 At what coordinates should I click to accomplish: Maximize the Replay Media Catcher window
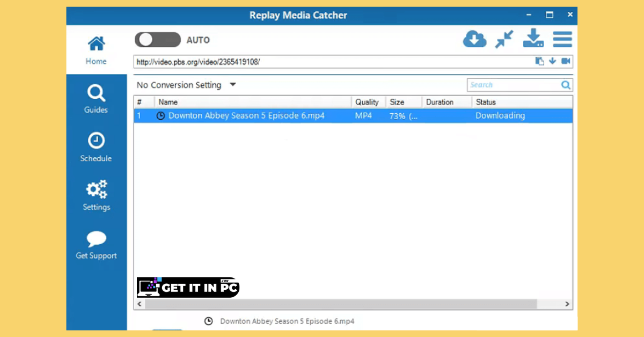pos(550,14)
